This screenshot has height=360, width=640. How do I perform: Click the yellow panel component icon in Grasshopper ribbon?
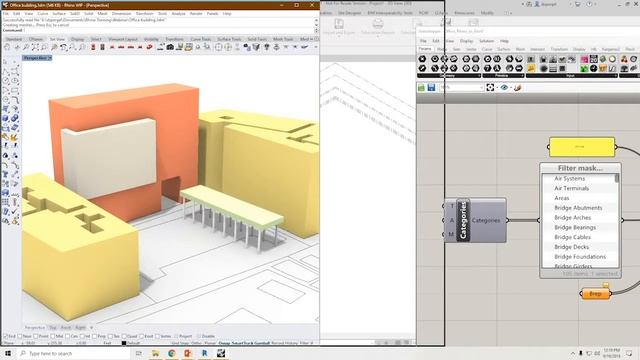[x=531, y=68]
